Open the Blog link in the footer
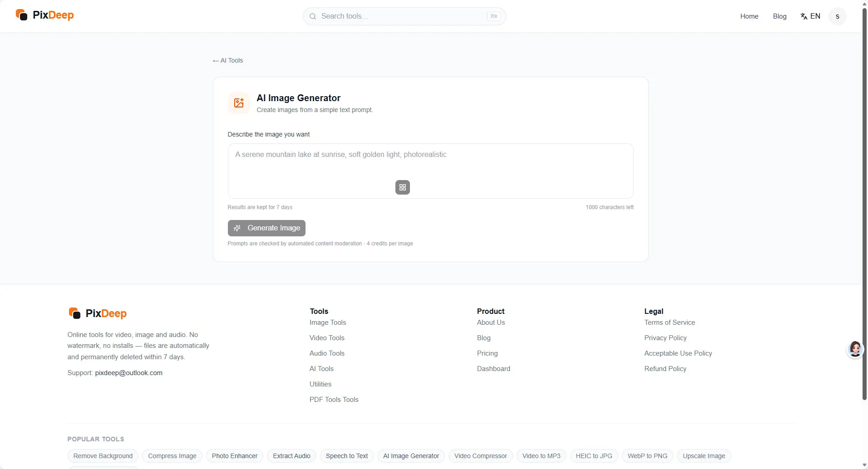Image resolution: width=868 pixels, height=469 pixels. pyautogui.click(x=484, y=338)
